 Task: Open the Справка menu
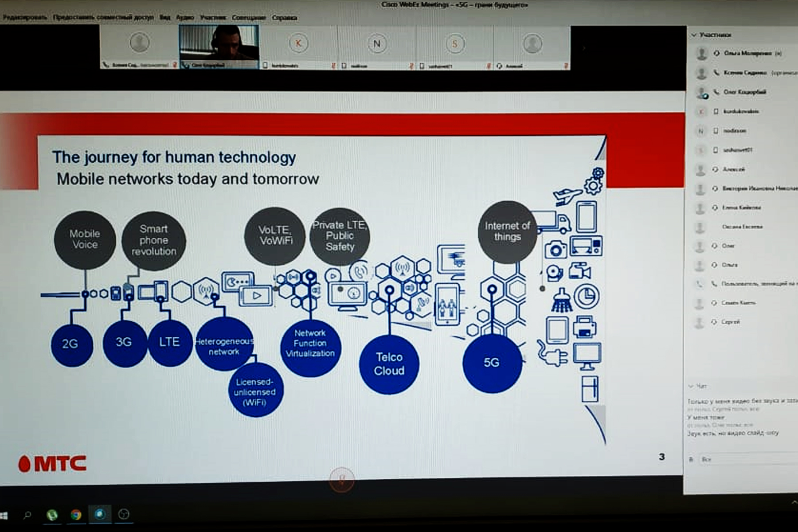click(x=285, y=18)
